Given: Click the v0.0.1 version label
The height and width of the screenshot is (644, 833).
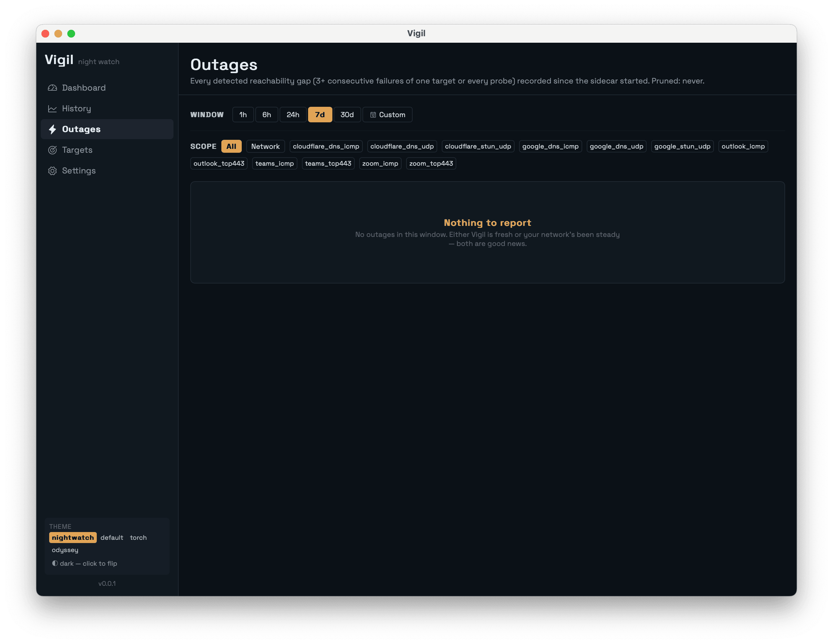Looking at the screenshot, I should (x=107, y=583).
